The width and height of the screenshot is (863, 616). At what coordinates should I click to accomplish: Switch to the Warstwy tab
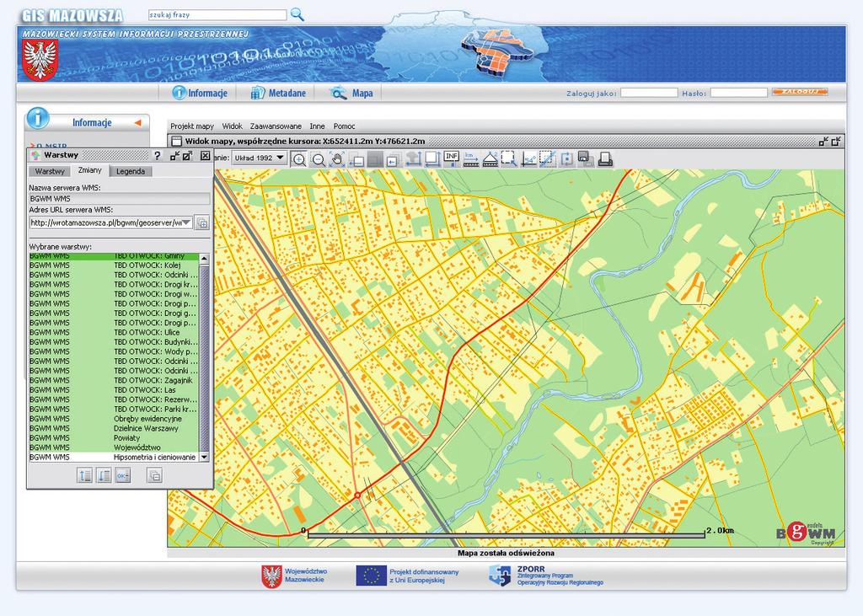(50, 171)
